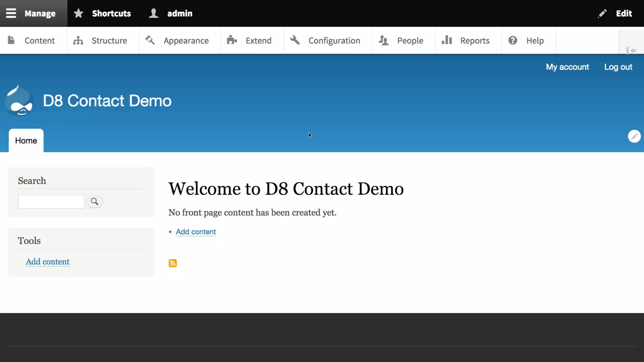Select the Home tab

pyautogui.click(x=26, y=140)
